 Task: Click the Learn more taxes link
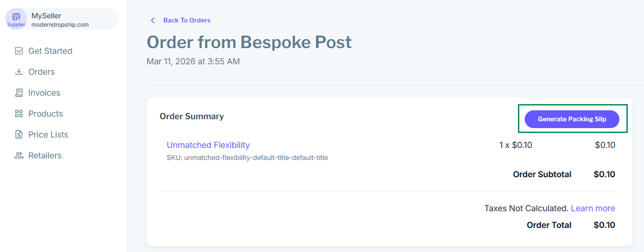click(x=593, y=208)
